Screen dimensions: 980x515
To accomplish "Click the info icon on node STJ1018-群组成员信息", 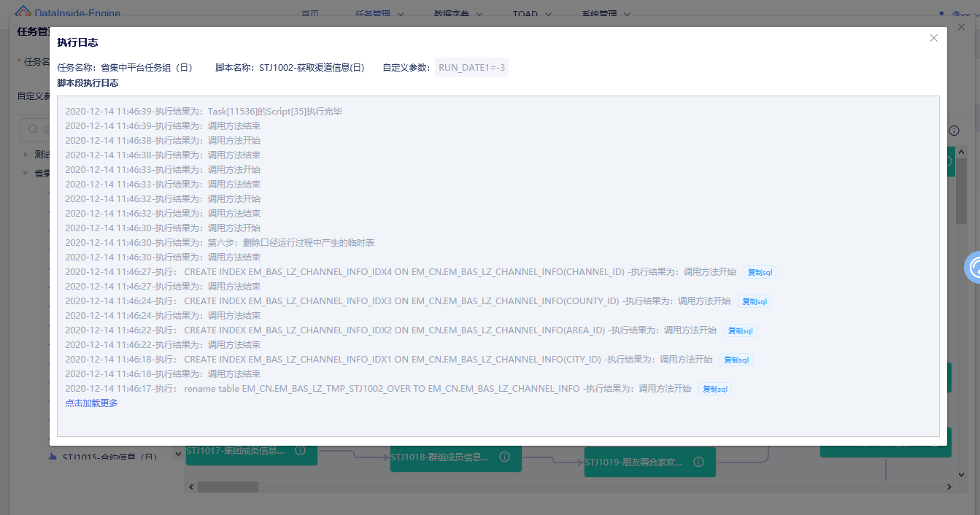I will click(x=504, y=457).
